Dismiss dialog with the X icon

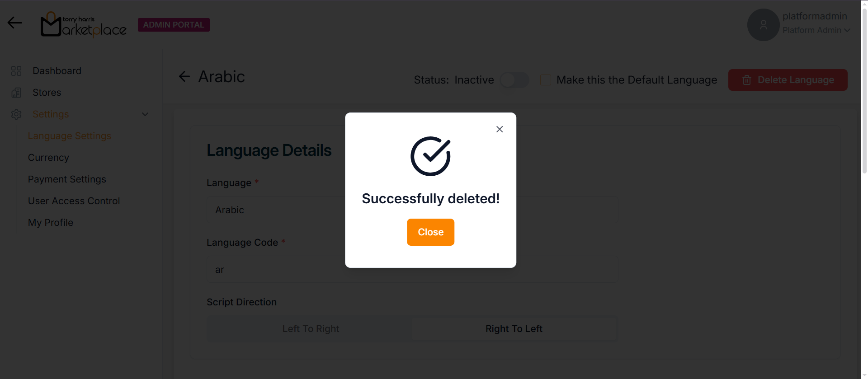500,129
